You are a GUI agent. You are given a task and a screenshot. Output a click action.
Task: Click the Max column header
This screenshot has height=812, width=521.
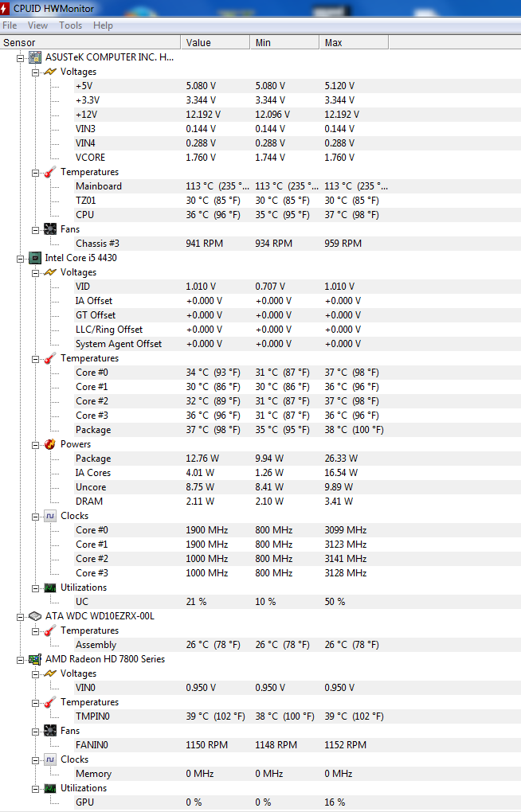354,42
